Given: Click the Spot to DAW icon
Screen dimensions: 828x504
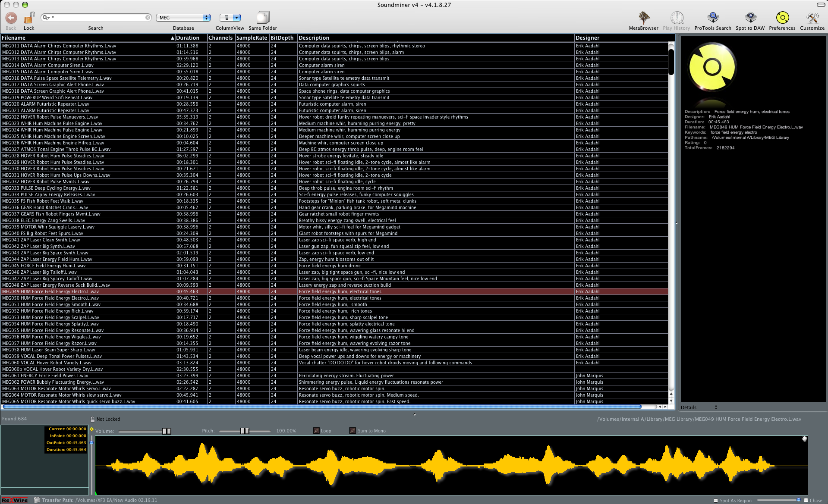Looking at the screenshot, I should tap(750, 18).
